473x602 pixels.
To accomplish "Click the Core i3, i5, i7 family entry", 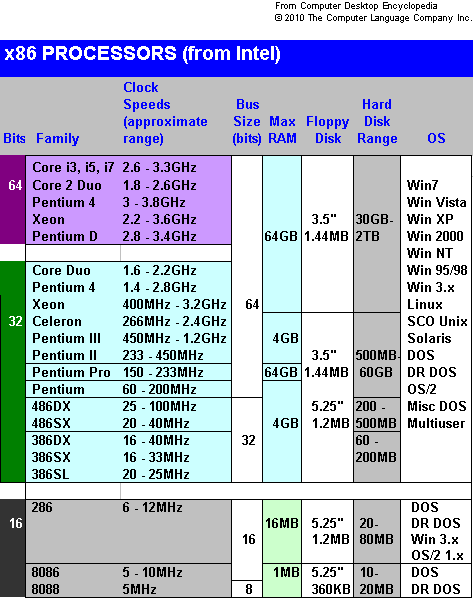I will (x=73, y=167).
